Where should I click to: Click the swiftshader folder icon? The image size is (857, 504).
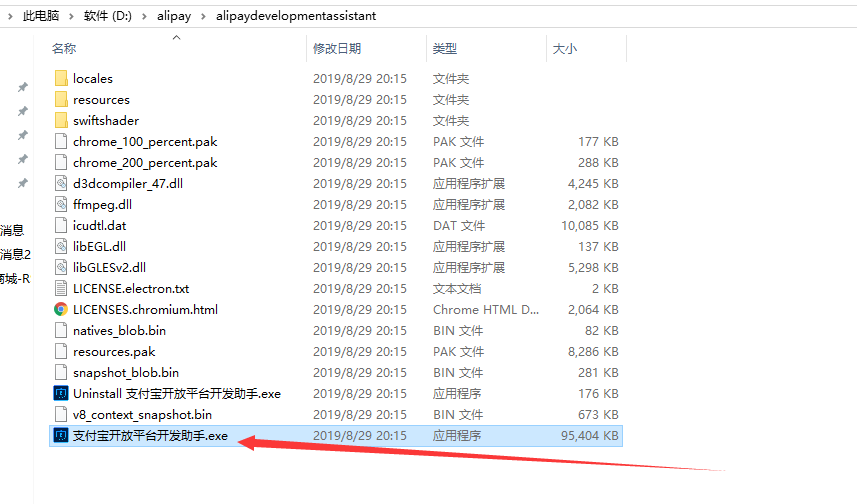[x=61, y=120]
